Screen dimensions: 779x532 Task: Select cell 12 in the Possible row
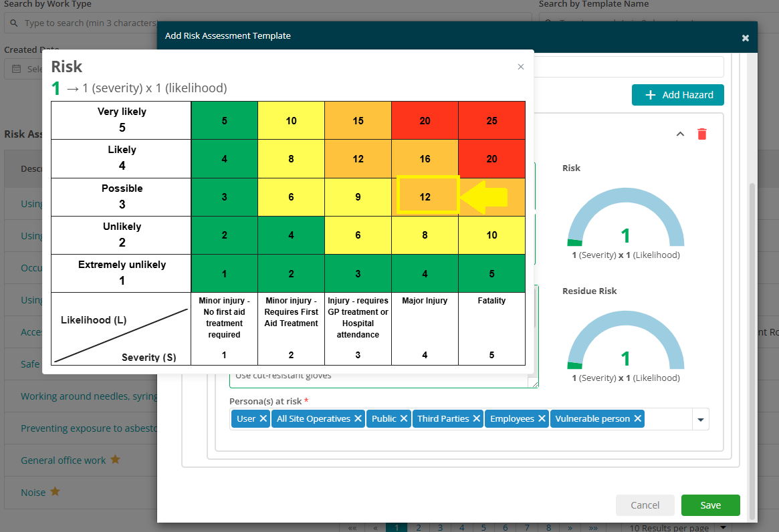(425, 197)
